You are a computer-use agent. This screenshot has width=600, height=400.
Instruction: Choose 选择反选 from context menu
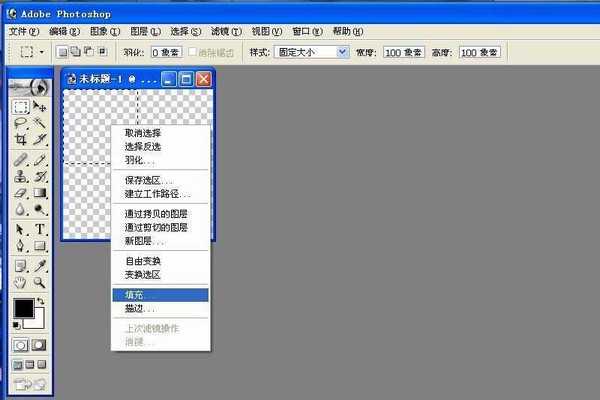(160, 147)
